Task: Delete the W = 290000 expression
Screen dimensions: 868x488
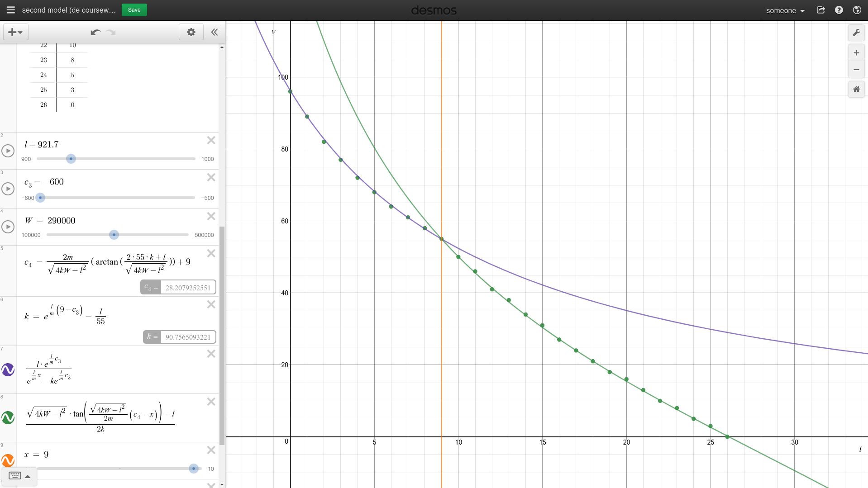Action: 211,216
